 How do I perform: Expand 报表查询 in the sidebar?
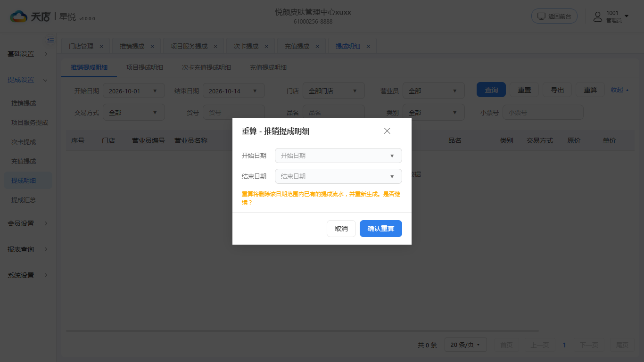(x=28, y=249)
